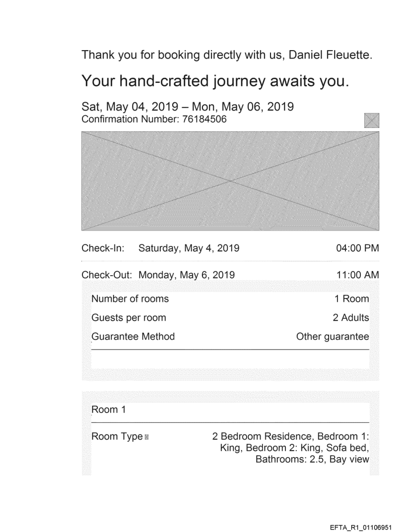Click the 'Other guarantee' value
Viewport: 405px width, 532px height.
click(333, 337)
